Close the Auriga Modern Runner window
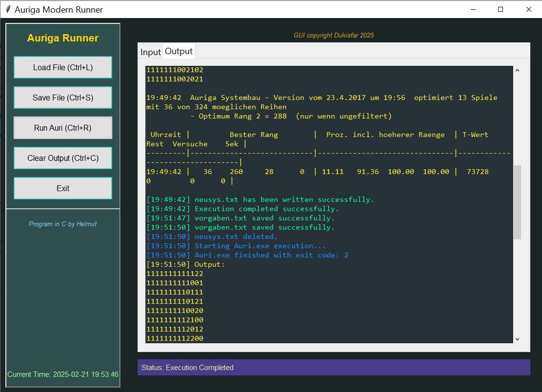This screenshot has width=542, height=392. [528, 9]
